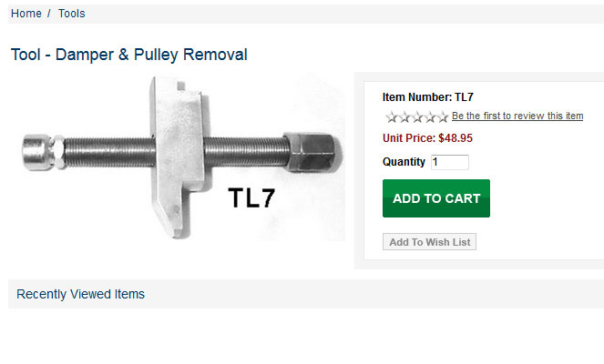Viewport: 604px width, 364px height.
Task: Click the fifth rating star
Action: tap(443, 116)
